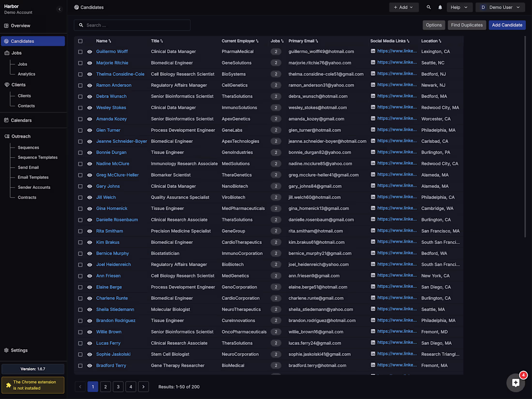Sort by Title column sort icon
The width and height of the screenshot is (532, 399).
pyautogui.click(x=162, y=41)
